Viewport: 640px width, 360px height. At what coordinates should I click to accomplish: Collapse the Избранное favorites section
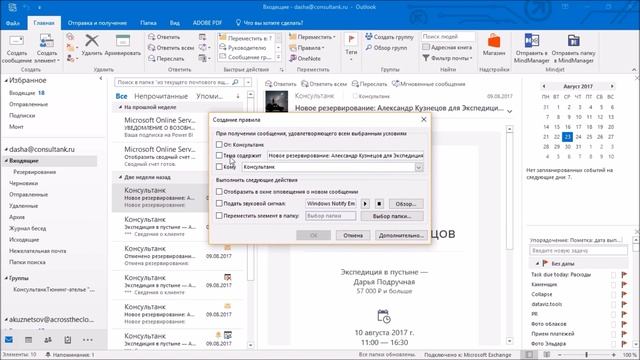6,81
